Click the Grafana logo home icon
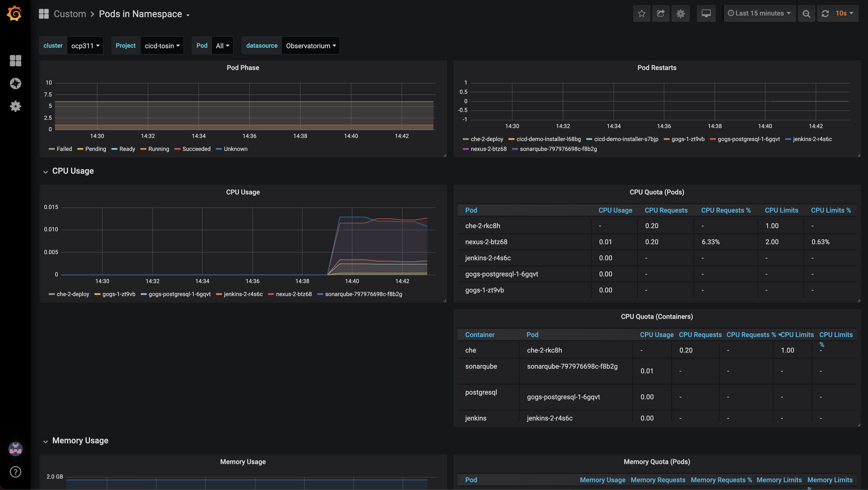Image resolution: width=868 pixels, height=490 pixels. coord(15,14)
